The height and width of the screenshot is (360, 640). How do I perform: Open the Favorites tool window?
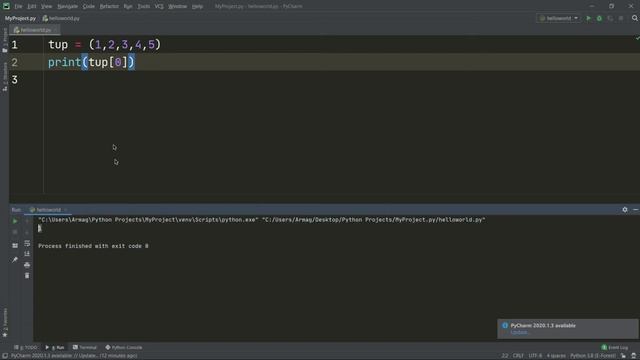pos(5,323)
